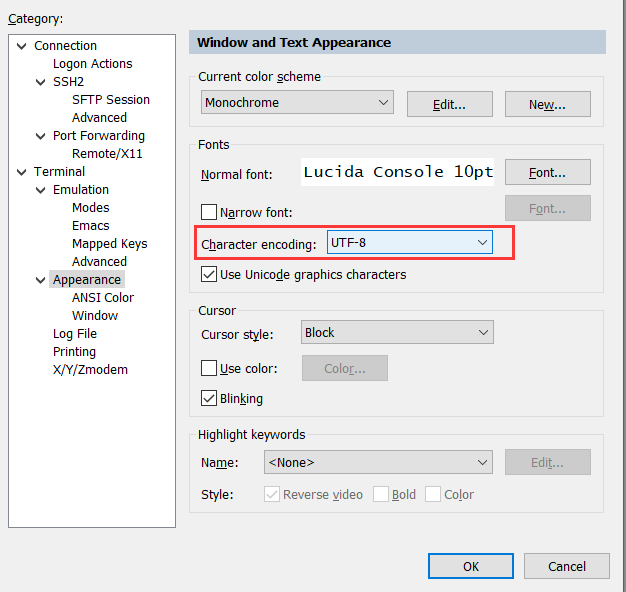Enable the Narrow font checkbox
The image size is (626, 592).
[x=209, y=212]
